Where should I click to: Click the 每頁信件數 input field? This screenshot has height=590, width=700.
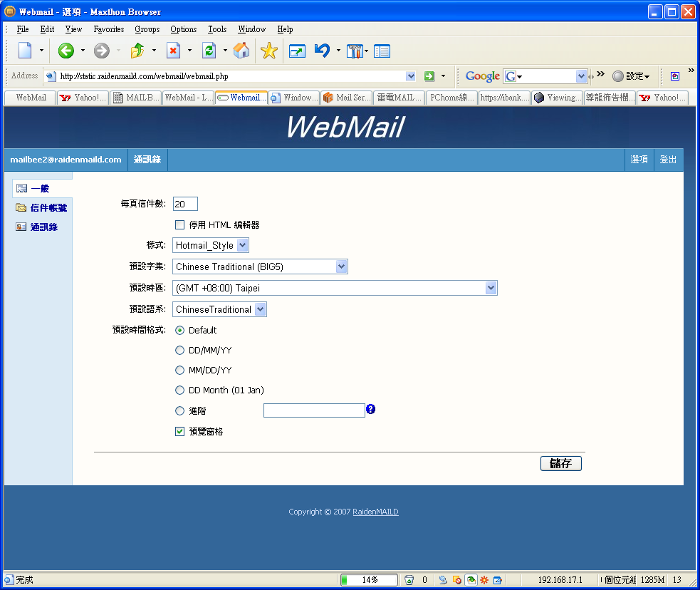coord(185,204)
